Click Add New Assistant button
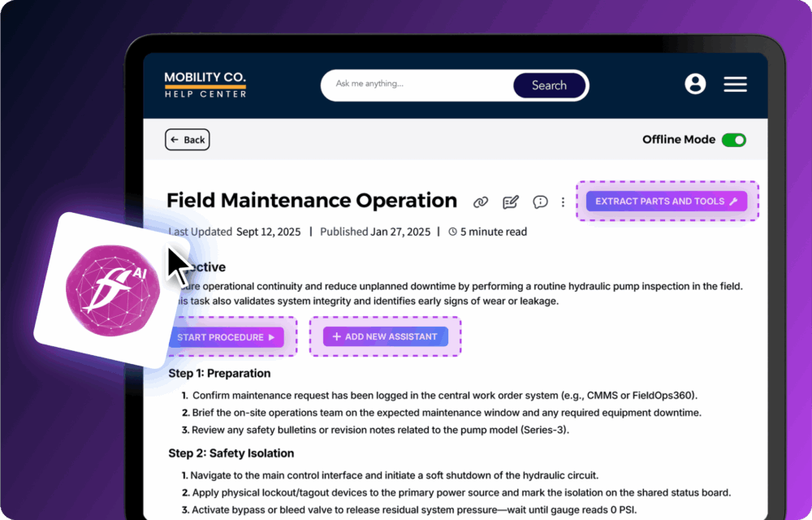The height and width of the screenshot is (520, 812). [385, 337]
